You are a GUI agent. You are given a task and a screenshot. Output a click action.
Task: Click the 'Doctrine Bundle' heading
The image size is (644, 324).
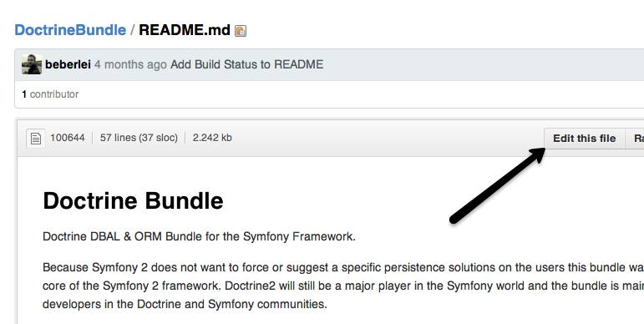133,200
